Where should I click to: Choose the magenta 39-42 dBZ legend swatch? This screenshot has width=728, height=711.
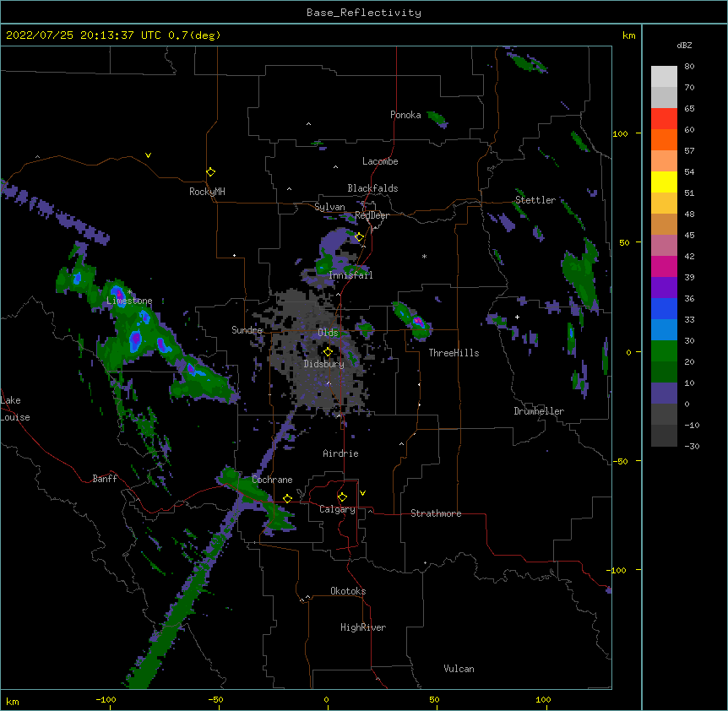click(x=664, y=266)
